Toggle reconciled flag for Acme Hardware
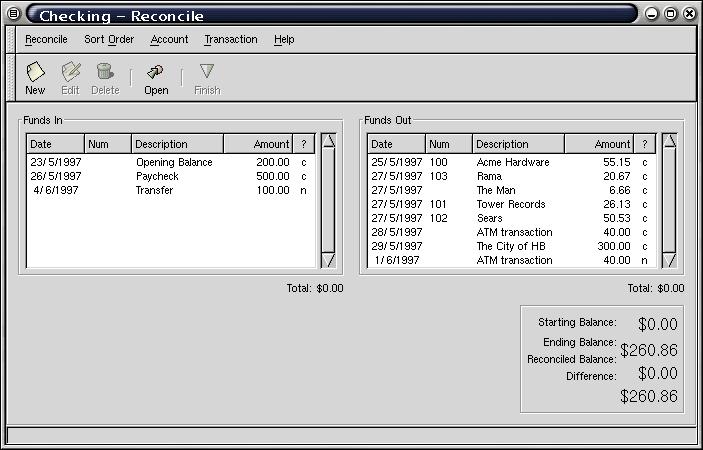Image resolution: width=703 pixels, height=450 pixels. pyautogui.click(x=645, y=162)
